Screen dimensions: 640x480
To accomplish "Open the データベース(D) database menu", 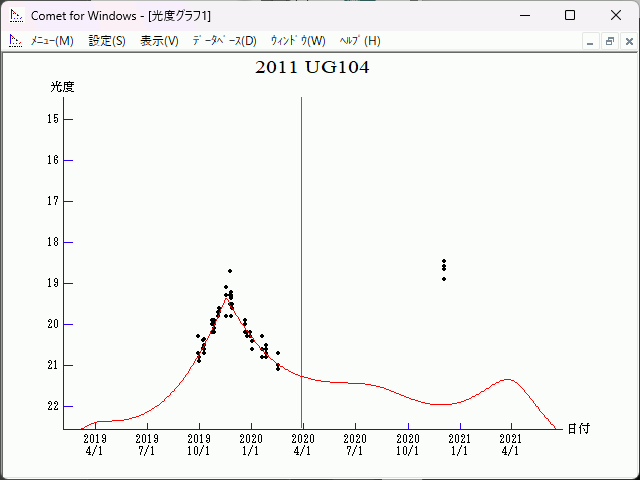I will pyautogui.click(x=224, y=41).
